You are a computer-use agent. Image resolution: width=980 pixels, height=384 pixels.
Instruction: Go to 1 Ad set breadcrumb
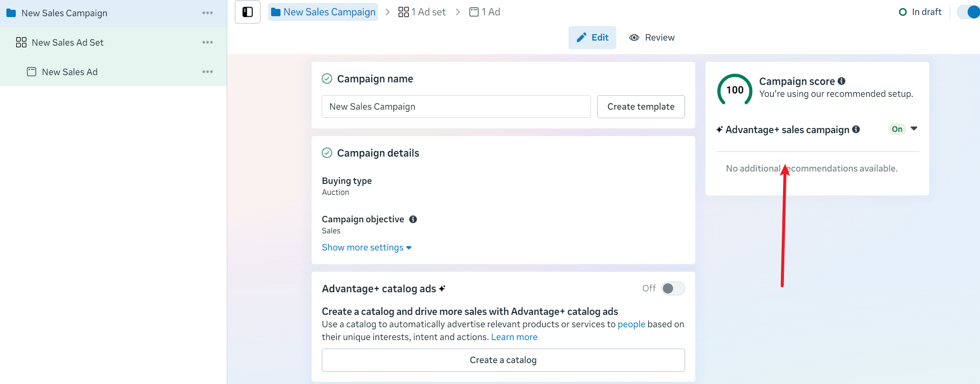pos(422,12)
